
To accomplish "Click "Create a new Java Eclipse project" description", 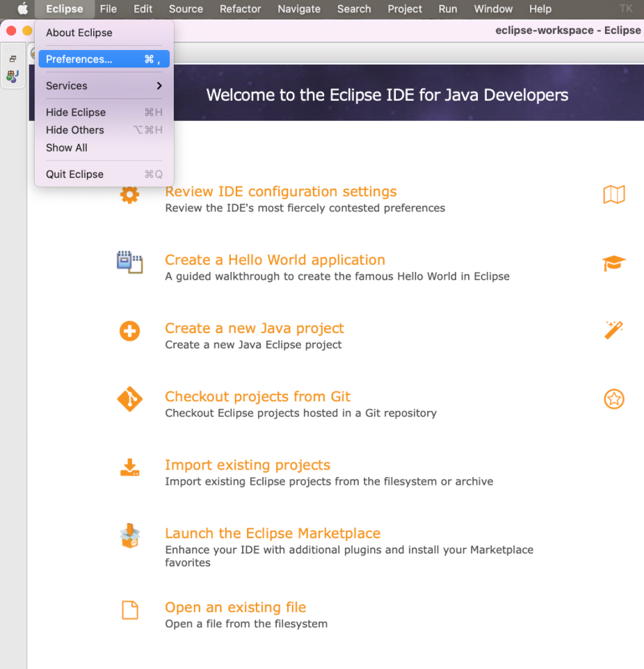I will coord(254,345).
